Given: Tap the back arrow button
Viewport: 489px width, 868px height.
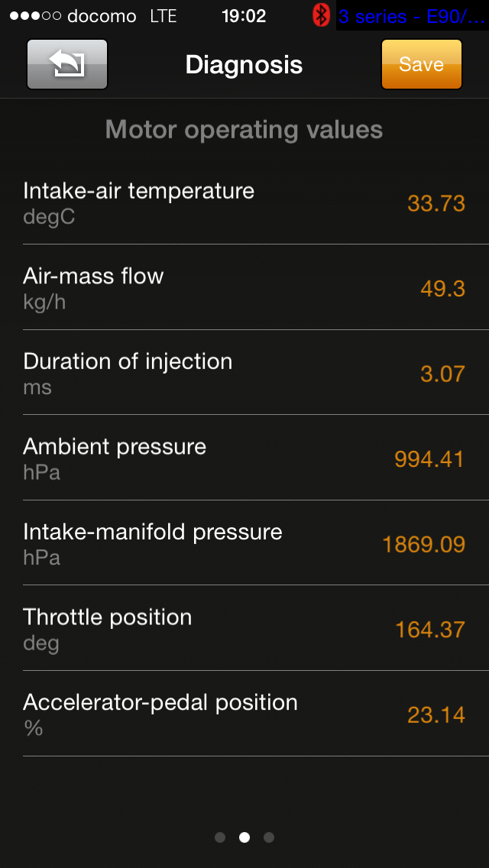Looking at the screenshot, I should (67, 64).
